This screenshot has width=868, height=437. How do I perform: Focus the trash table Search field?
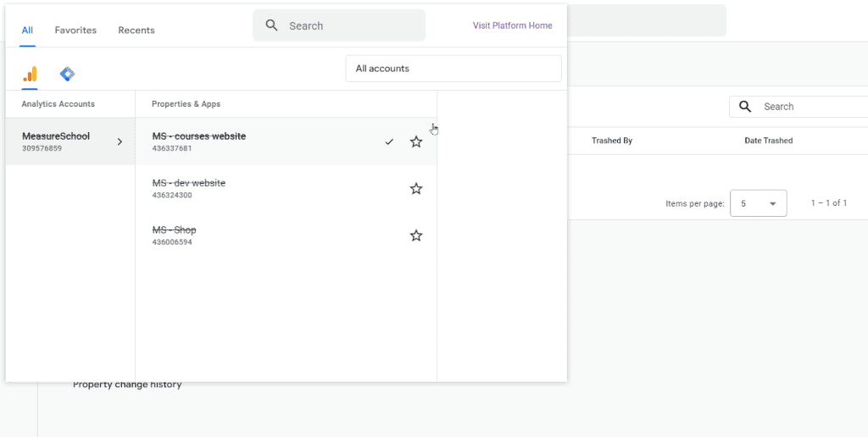(x=798, y=107)
